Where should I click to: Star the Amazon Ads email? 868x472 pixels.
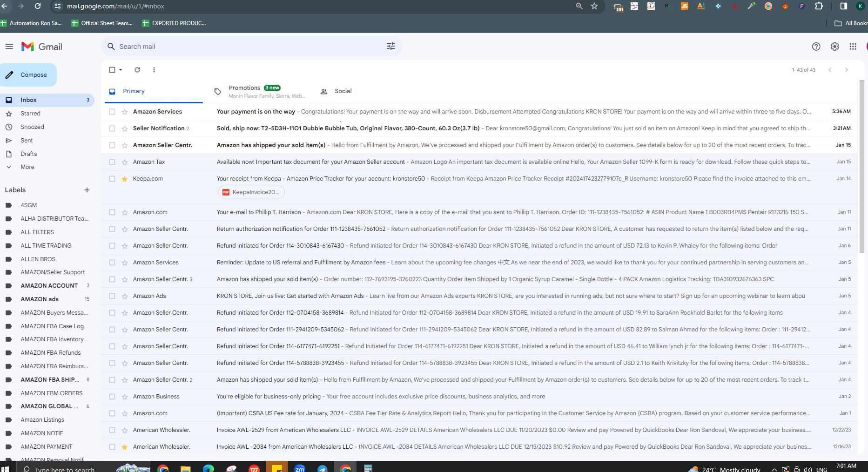click(125, 296)
